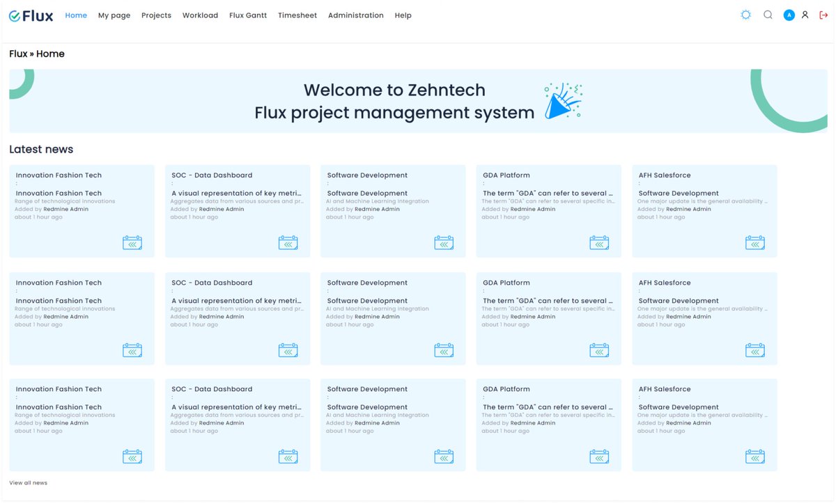Viewport: 836px width, 504px height.
Task: Click the calendar icon on middle-row AFH Salesforce card
Action: tap(755, 350)
